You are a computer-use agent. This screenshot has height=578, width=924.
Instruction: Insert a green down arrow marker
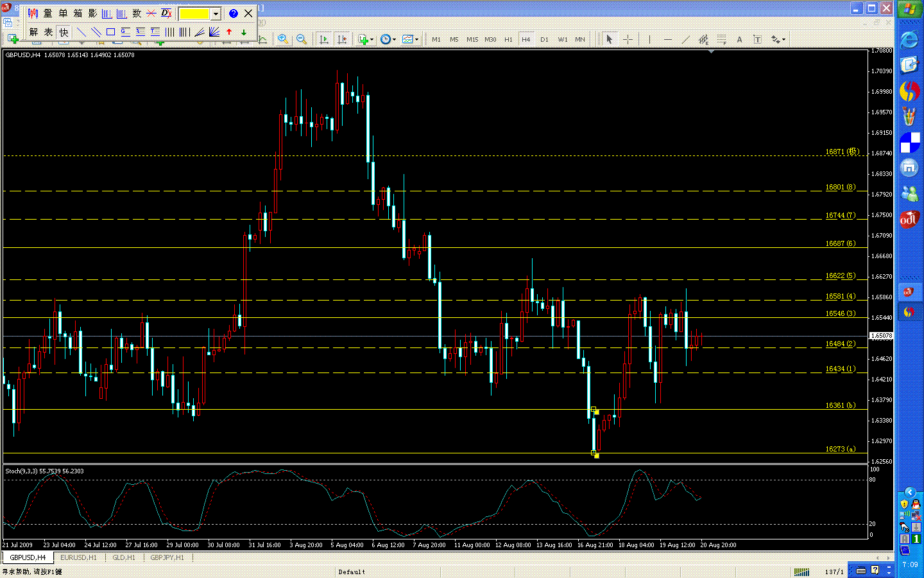tap(244, 32)
